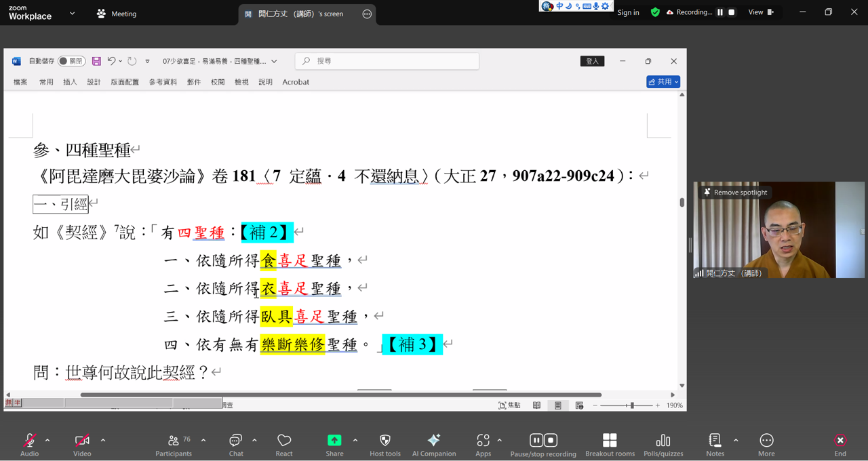Click Remove spotlight on video
Viewport: 868px width, 461px height.
[736, 193]
